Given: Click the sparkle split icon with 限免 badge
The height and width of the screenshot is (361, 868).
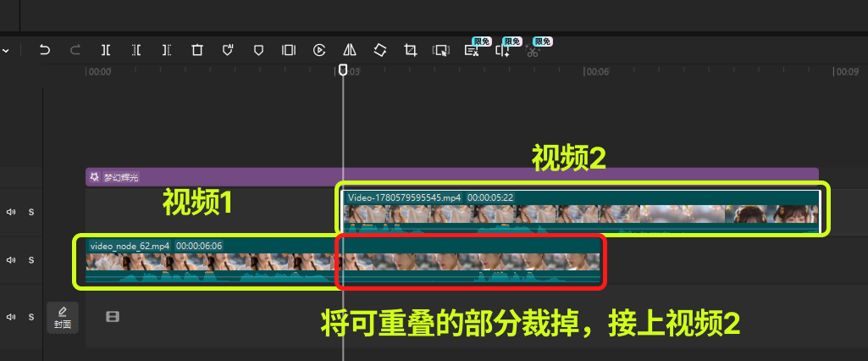Looking at the screenshot, I should pyautogui.click(x=502, y=51).
